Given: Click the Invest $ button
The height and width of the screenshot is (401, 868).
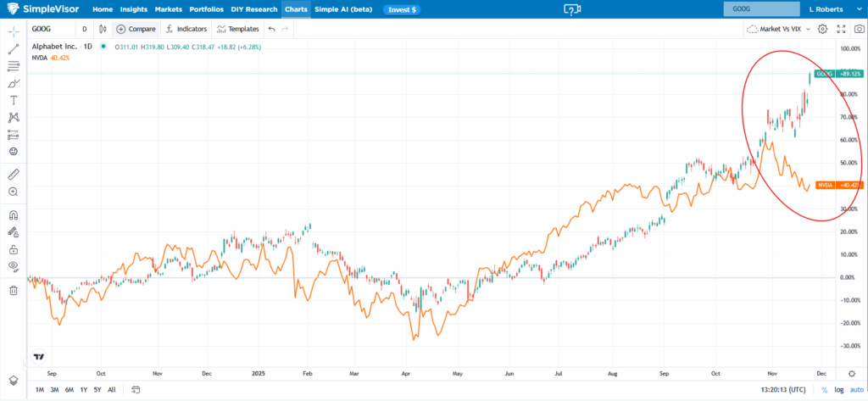Looking at the screenshot, I should [x=402, y=10].
